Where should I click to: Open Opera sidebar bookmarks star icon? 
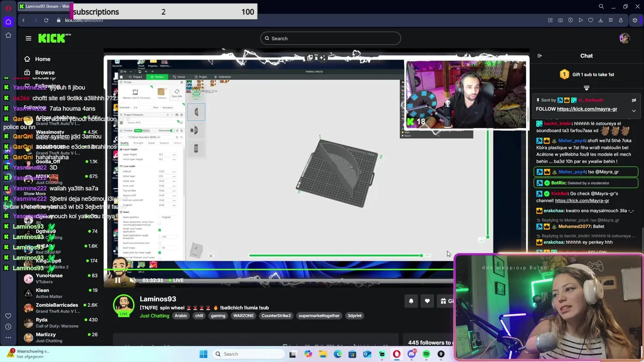pos(8,35)
